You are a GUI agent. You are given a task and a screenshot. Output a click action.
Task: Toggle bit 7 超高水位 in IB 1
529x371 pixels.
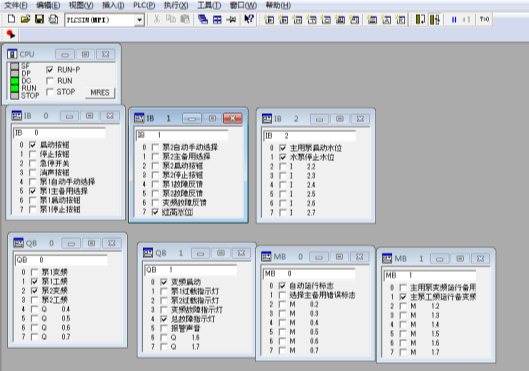(x=155, y=212)
